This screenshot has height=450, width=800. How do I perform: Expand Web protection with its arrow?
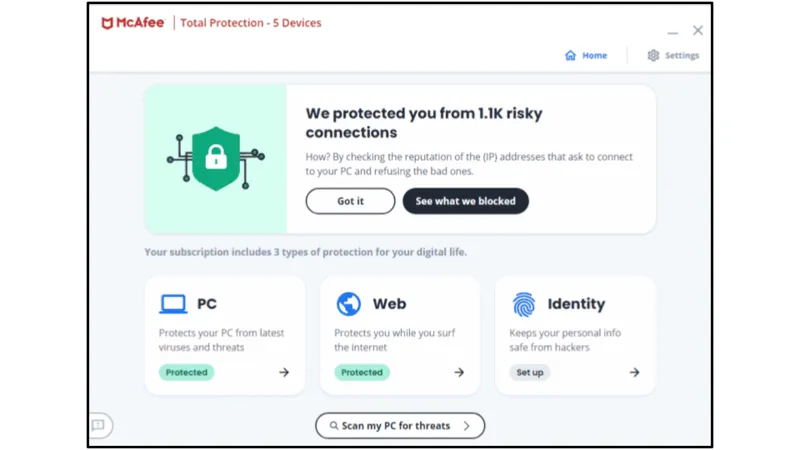[459, 372]
